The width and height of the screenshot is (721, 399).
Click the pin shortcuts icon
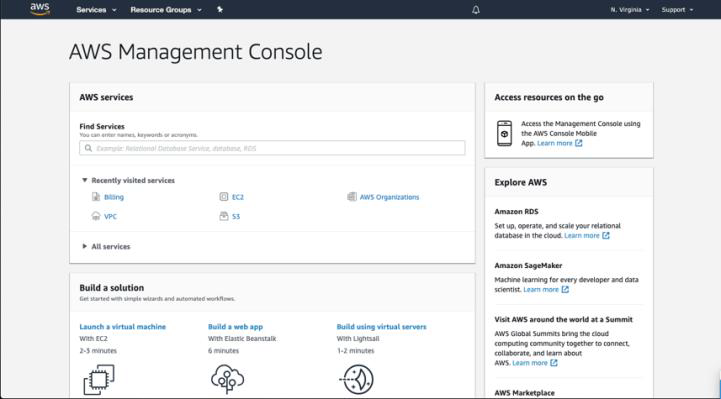pyautogui.click(x=220, y=9)
